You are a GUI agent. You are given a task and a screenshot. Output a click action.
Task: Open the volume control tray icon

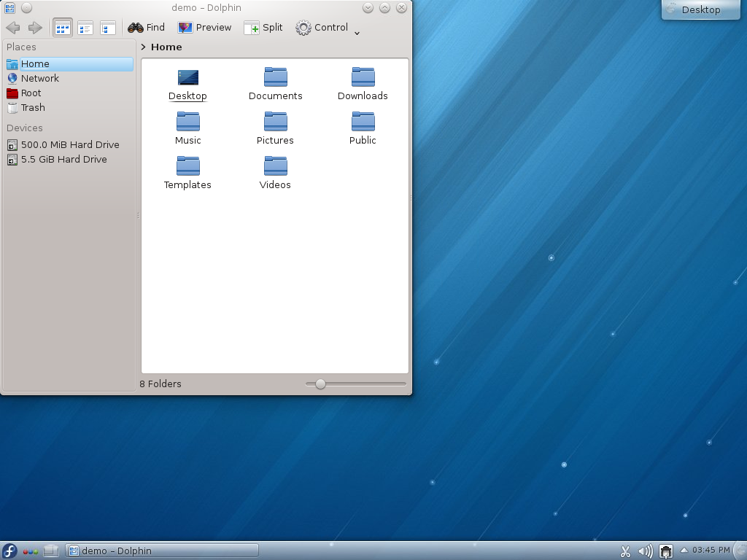(646, 551)
